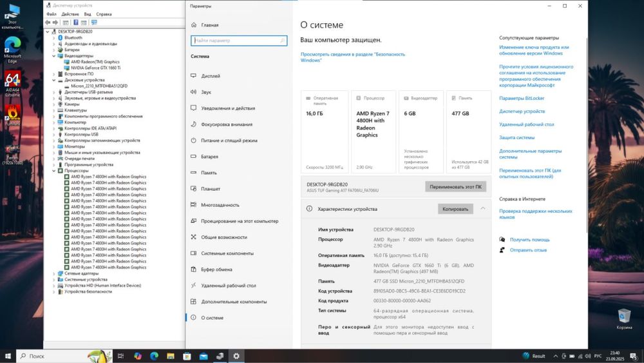644x363 pixels.
Task: Click Отправить отзыв link
Action: (x=528, y=250)
